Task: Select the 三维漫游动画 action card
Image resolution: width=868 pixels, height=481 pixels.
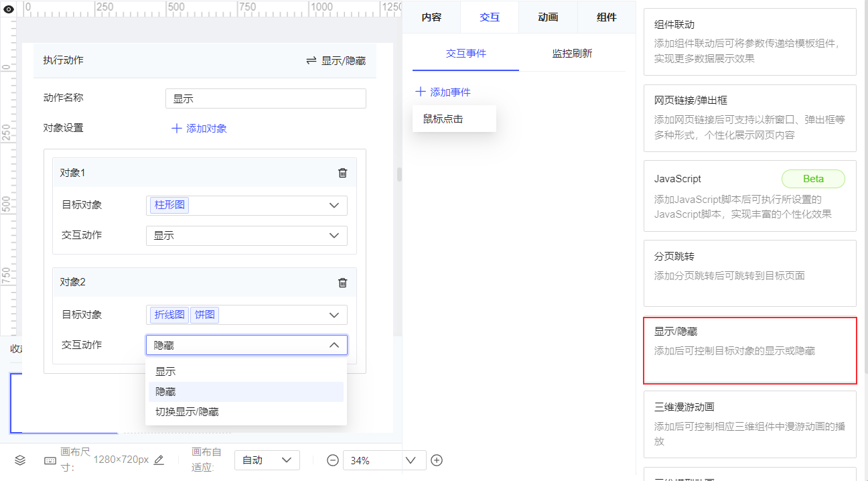Action: click(x=750, y=424)
